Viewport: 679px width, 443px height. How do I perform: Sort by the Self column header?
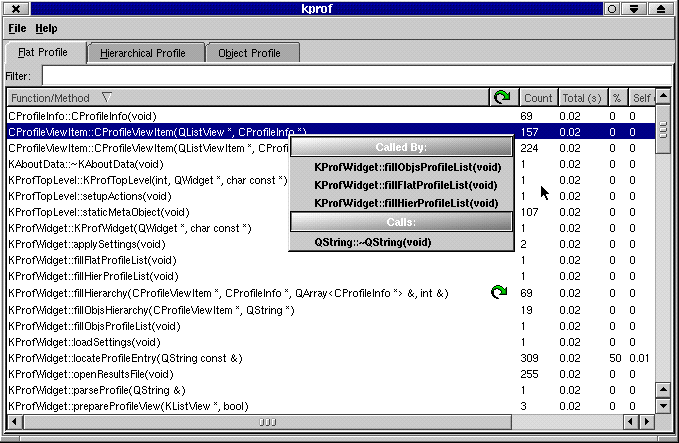pos(642,98)
